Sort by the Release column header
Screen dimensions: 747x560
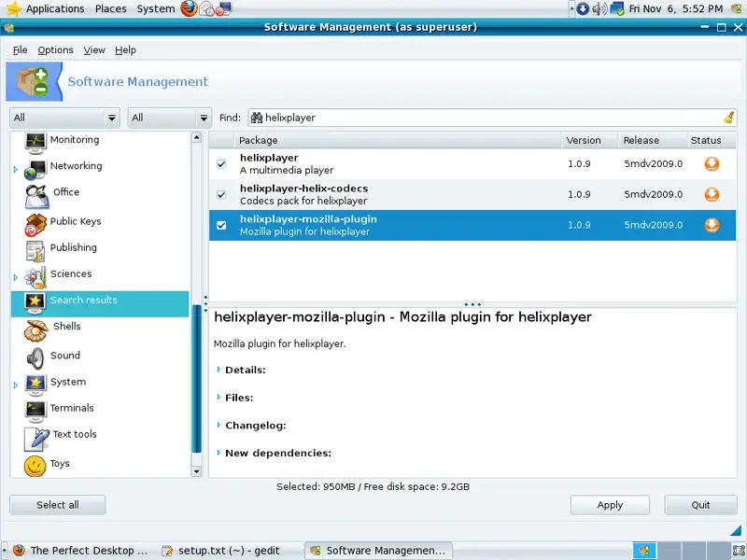(x=653, y=140)
